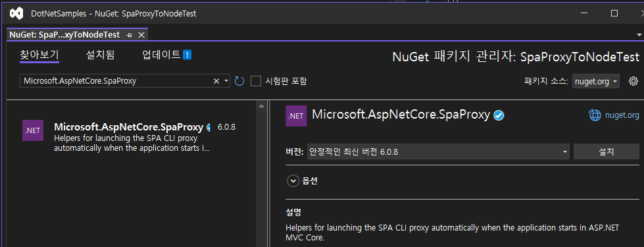The height and width of the screenshot is (247, 644).
Task: Click version 6.0.8 in results list
Action: pos(227,126)
